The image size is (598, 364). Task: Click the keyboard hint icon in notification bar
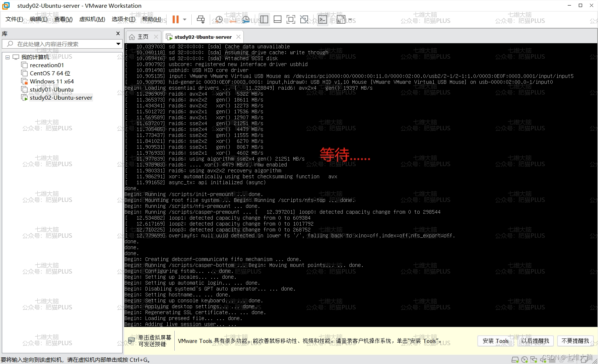click(x=131, y=340)
